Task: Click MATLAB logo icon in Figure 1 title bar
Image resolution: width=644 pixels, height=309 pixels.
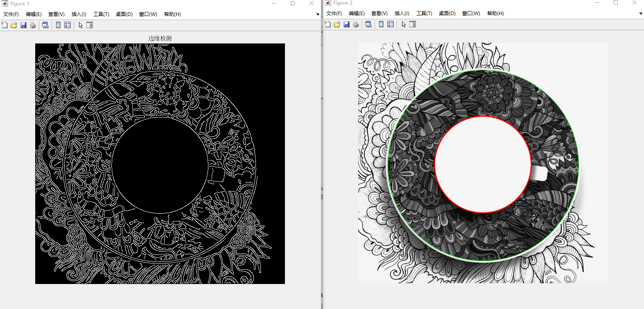Action: tap(5, 3)
